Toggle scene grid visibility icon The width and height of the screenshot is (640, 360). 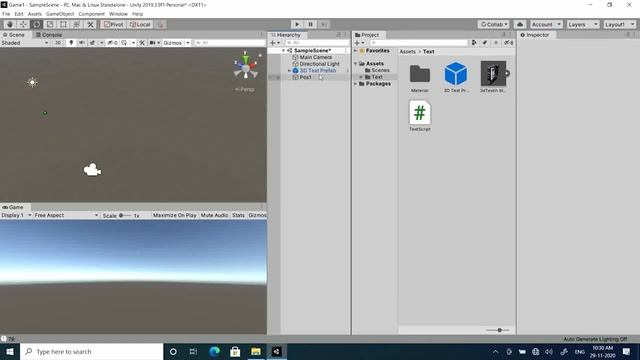[x=124, y=43]
